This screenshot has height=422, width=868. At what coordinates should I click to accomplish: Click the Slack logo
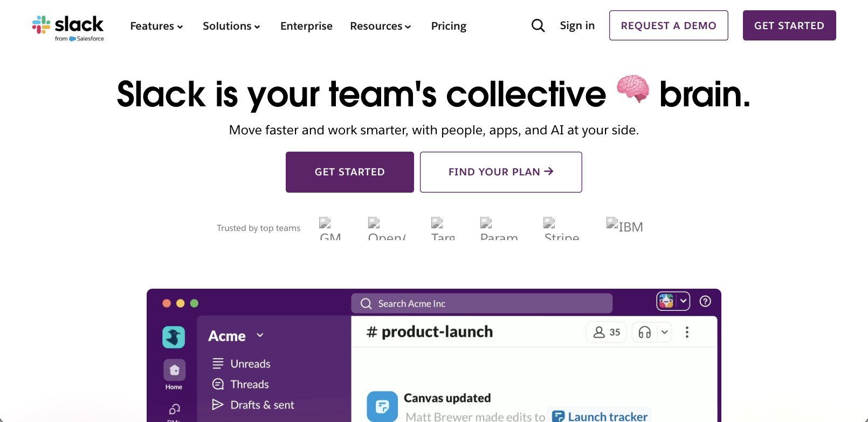coord(68,28)
